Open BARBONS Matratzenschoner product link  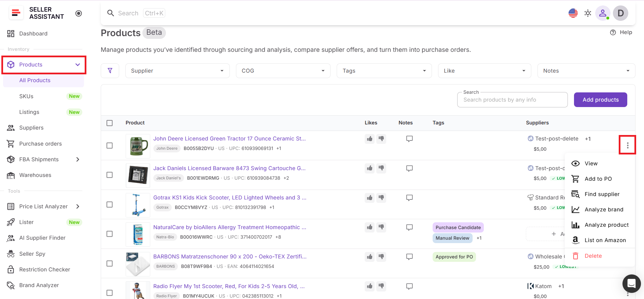tap(230, 256)
